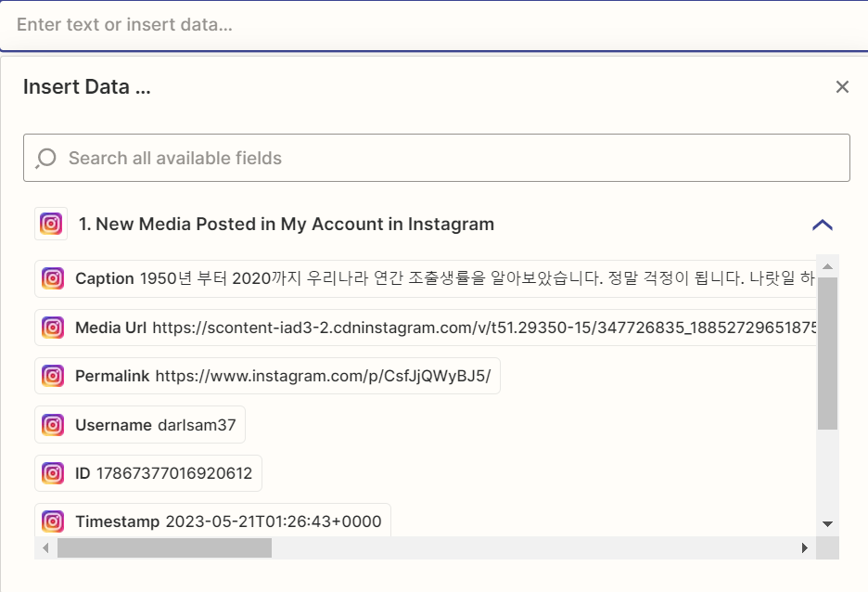
Task: Close the Insert Data panel
Action: point(842,87)
